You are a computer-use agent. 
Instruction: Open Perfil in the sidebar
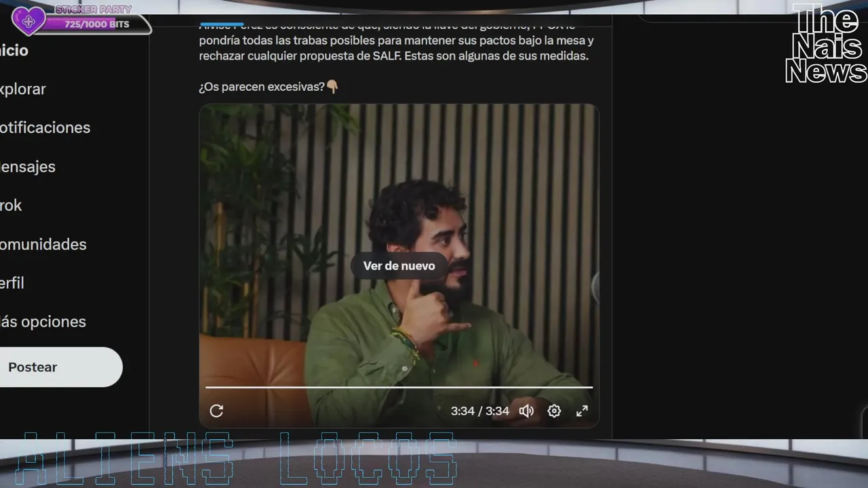point(12,283)
